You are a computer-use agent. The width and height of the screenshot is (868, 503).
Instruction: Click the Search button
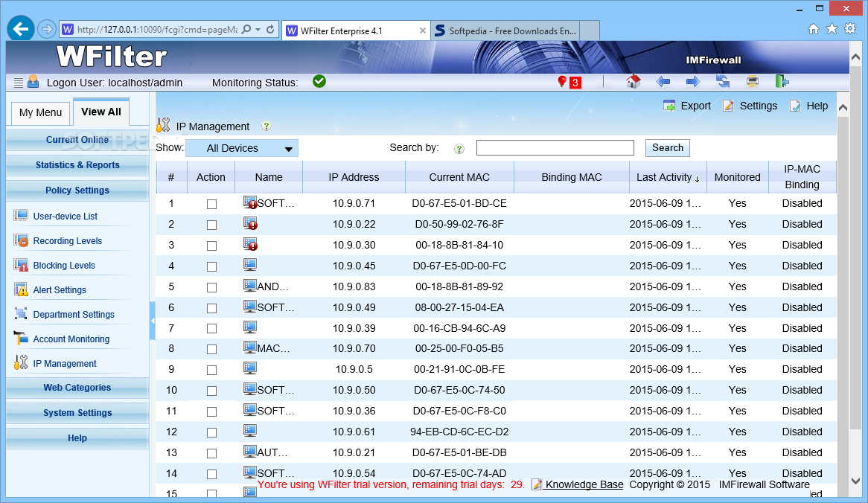pyautogui.click(x=668, y=148)
